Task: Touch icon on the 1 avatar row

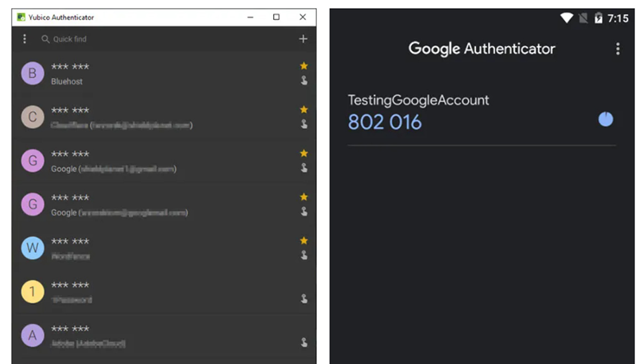Action: pos(304,299)
